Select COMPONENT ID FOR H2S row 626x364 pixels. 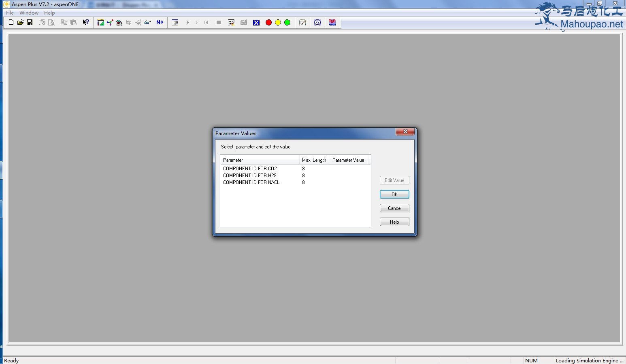pyautogui.click(x=295, y=176)
